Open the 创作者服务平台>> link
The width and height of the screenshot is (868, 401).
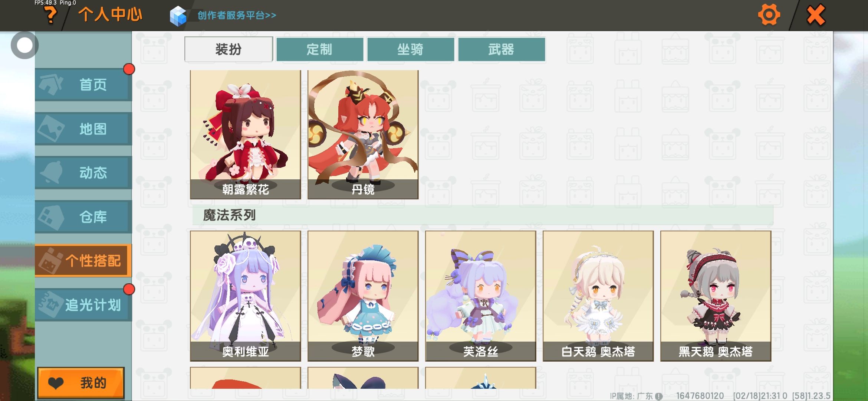pyautogui.click(x=237, y=15)
